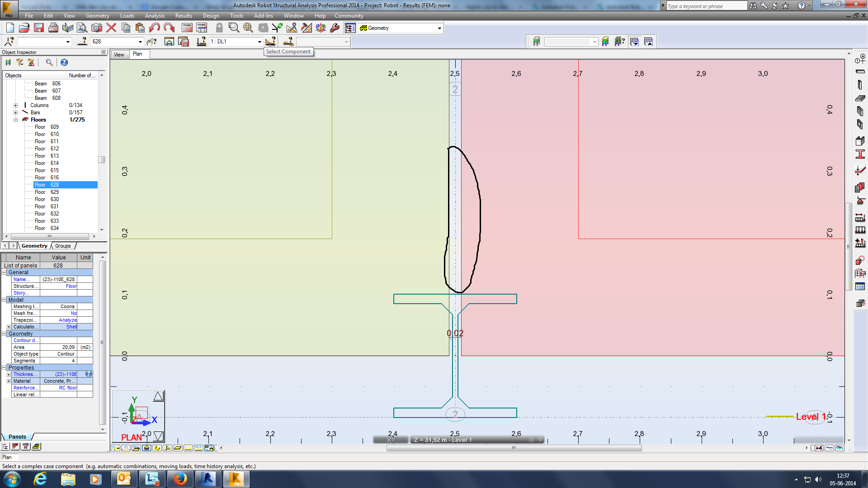Viewport: 868px width, 488px height.
Task: Toggle load values 123 display icon at bottom
Action: tap(198, 448)
